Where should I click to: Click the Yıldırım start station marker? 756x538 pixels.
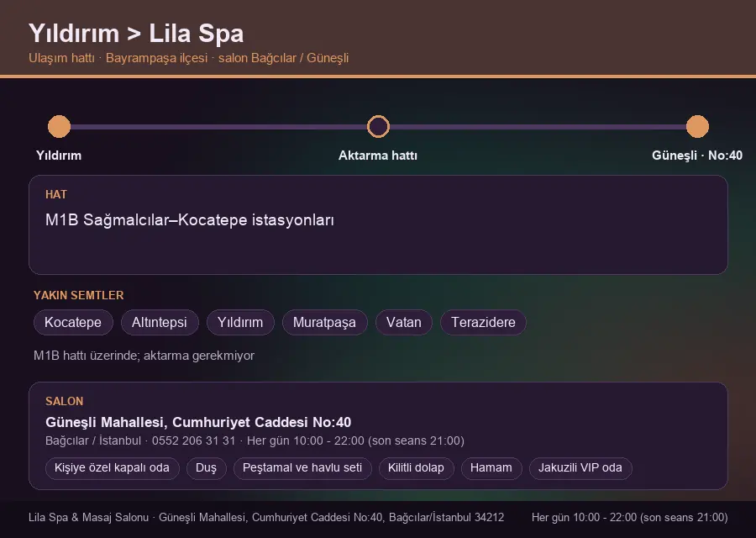pos(59,126)
